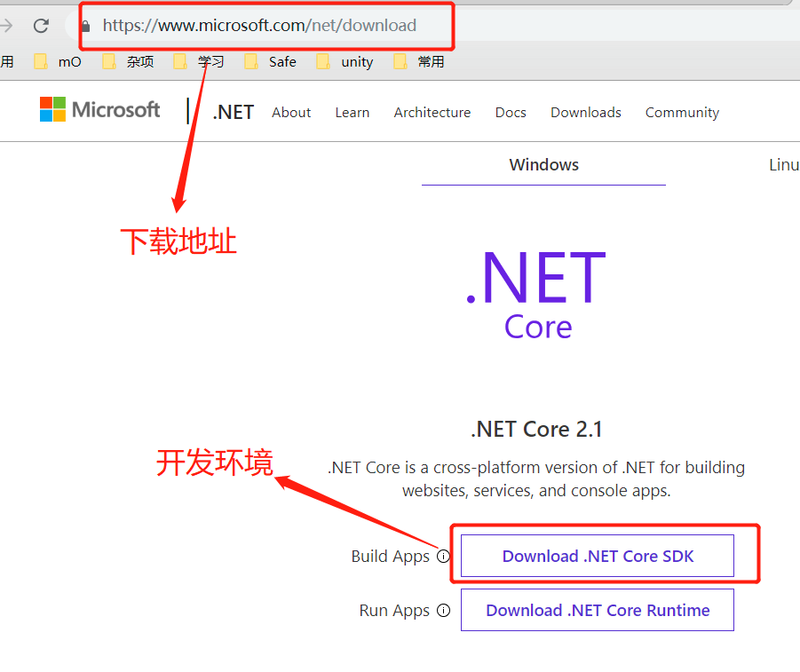800x672 pixels.
Task: Click the browser reload icon
Action: click(x=41, y=25)
